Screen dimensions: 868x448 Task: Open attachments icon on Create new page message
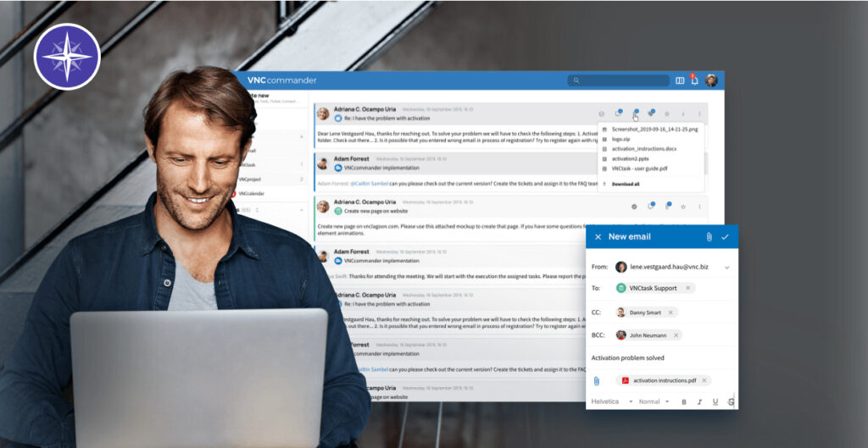[x=667, y=207]
